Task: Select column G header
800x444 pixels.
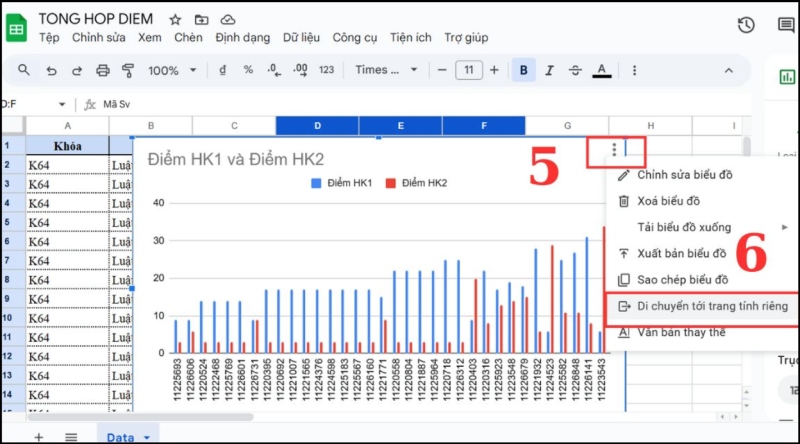Action: [x=567, y=126]
